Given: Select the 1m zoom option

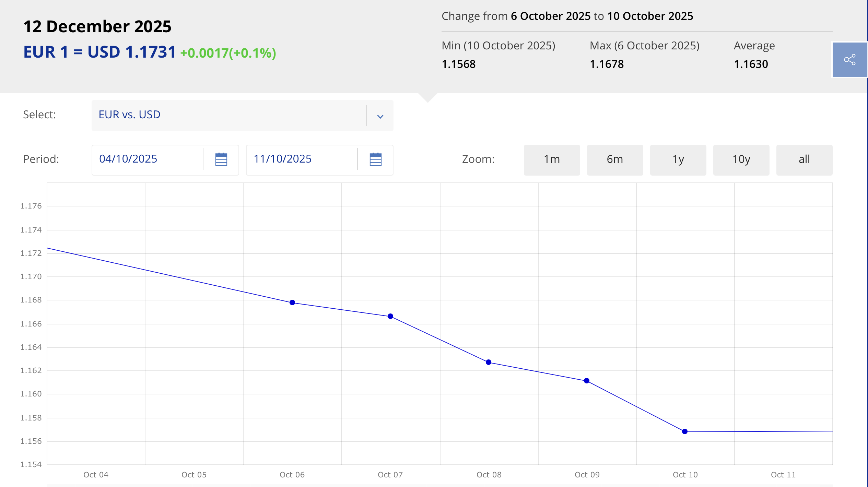Looking at the screenshot, I should pyautogui.click(x=552, y=159).
